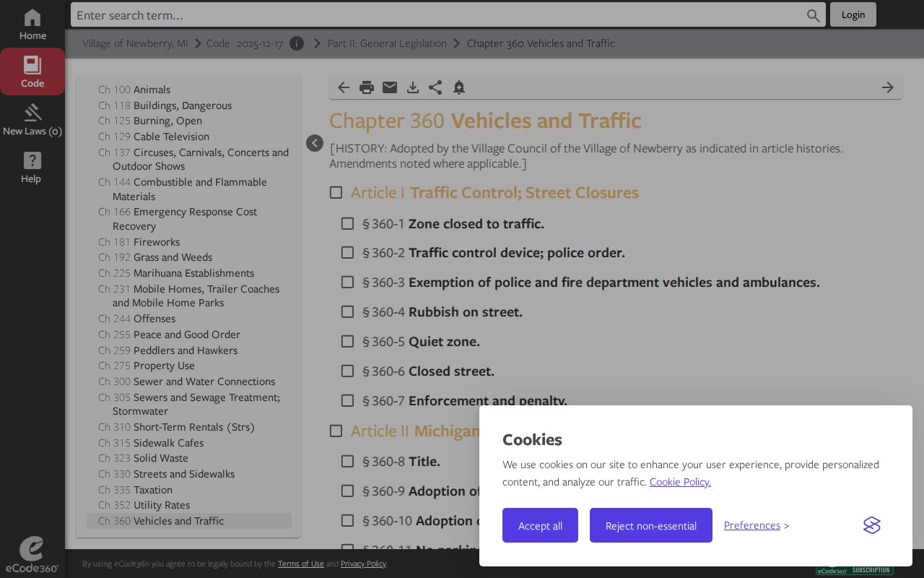Screen dimensions: 924x578
Task: Download the chapter
Action: click(x=413, y=87)
